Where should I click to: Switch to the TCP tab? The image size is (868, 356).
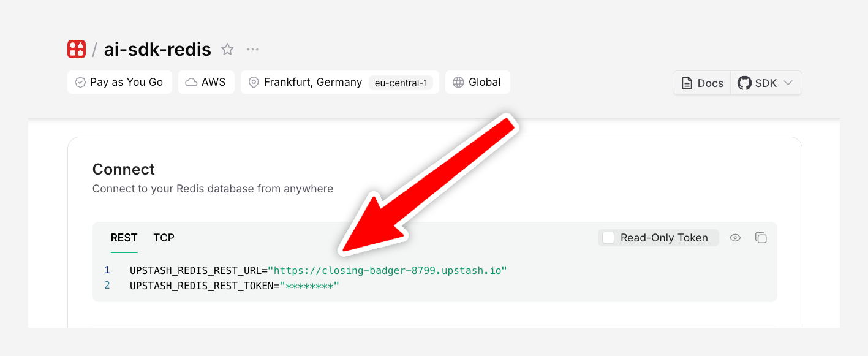(x=164, y=238)
